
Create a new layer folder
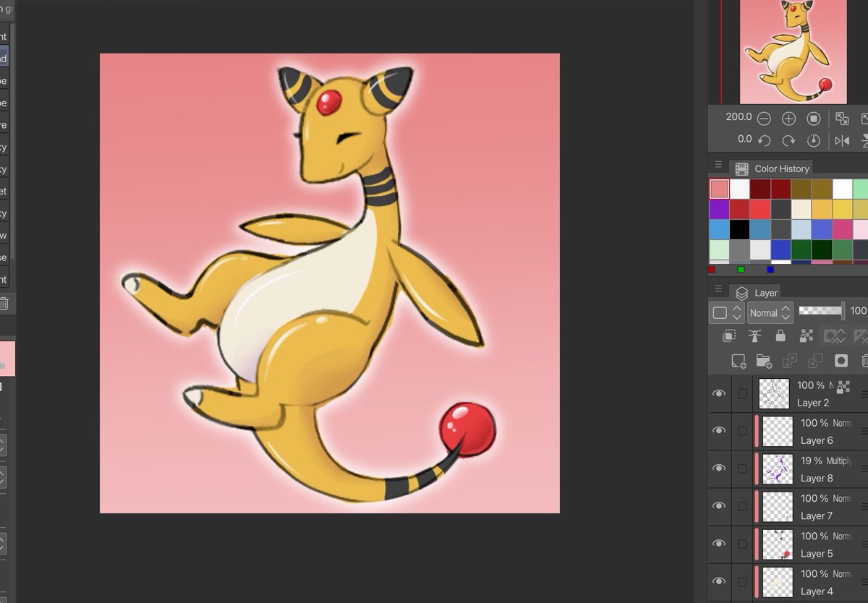pos(764,360)
